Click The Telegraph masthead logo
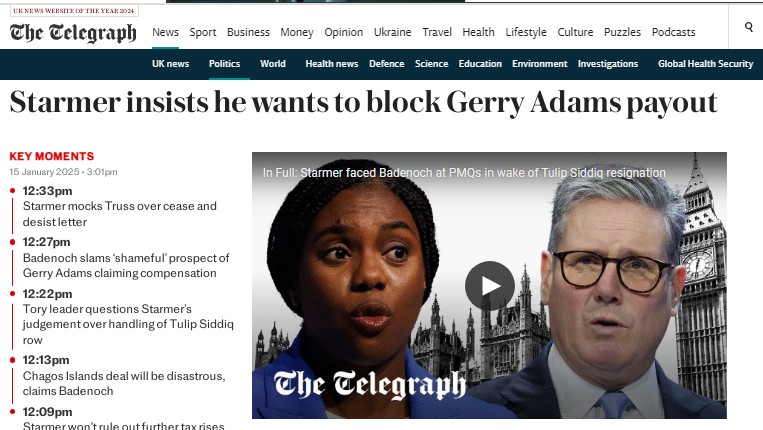 pyautogui.click(x=73, y=33)
